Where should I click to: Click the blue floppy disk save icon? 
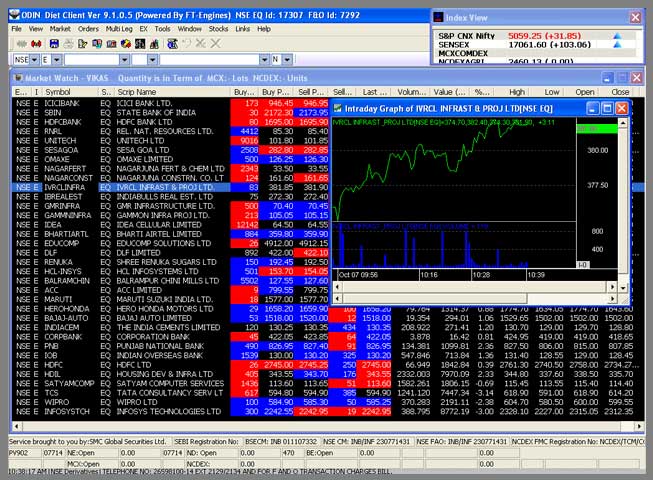54,44
